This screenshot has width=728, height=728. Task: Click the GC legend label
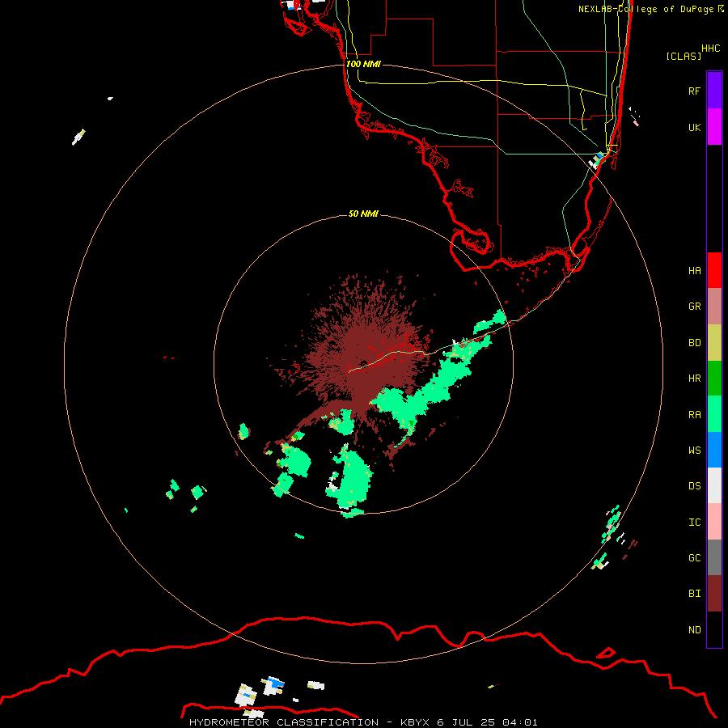tap(695, 558)
